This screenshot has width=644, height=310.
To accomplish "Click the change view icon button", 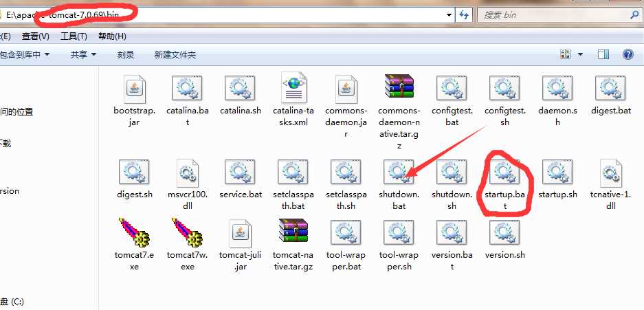I will coord(566,54).
